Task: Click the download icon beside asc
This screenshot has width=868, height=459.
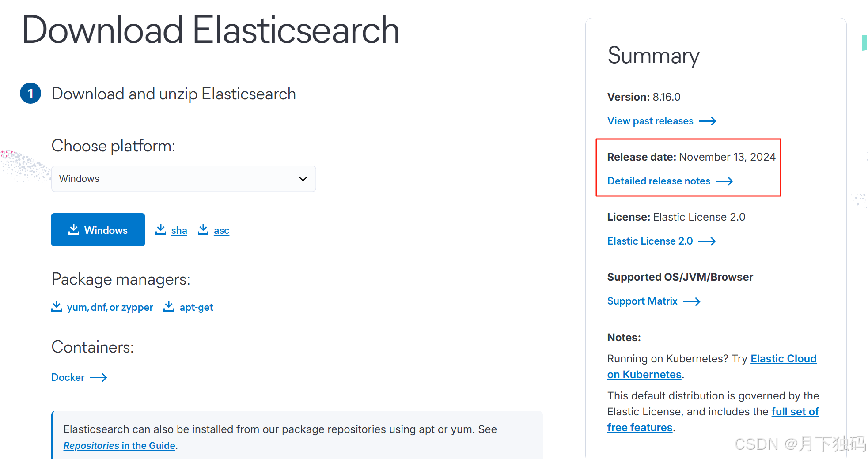Action: [203, 229]
